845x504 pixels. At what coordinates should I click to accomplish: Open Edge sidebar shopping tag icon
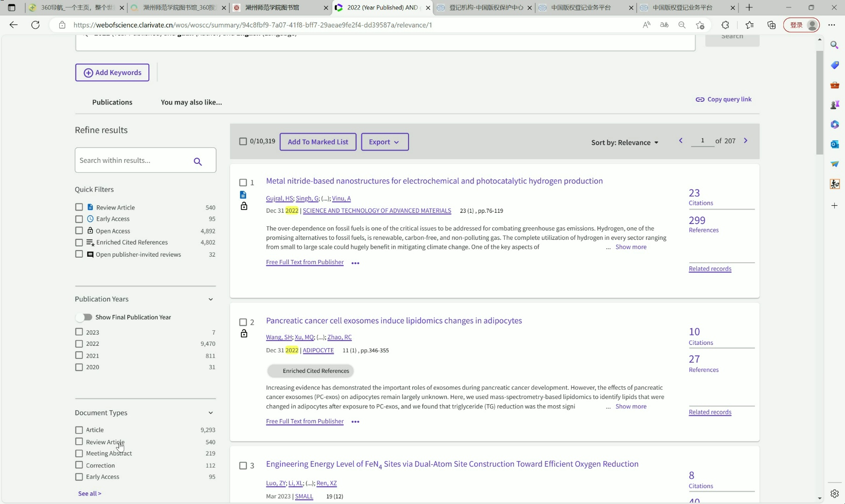click(x=835, y=65)
